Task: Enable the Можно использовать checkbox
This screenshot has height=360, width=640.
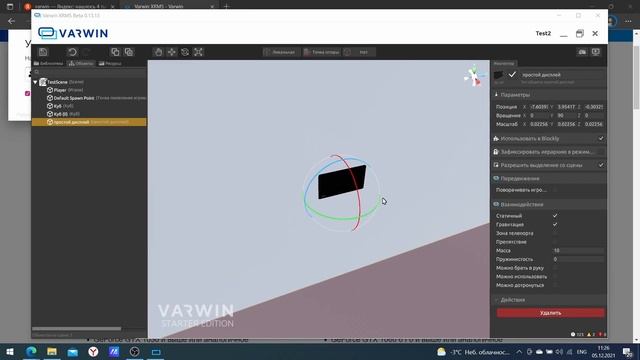Action: coord(555,276)
